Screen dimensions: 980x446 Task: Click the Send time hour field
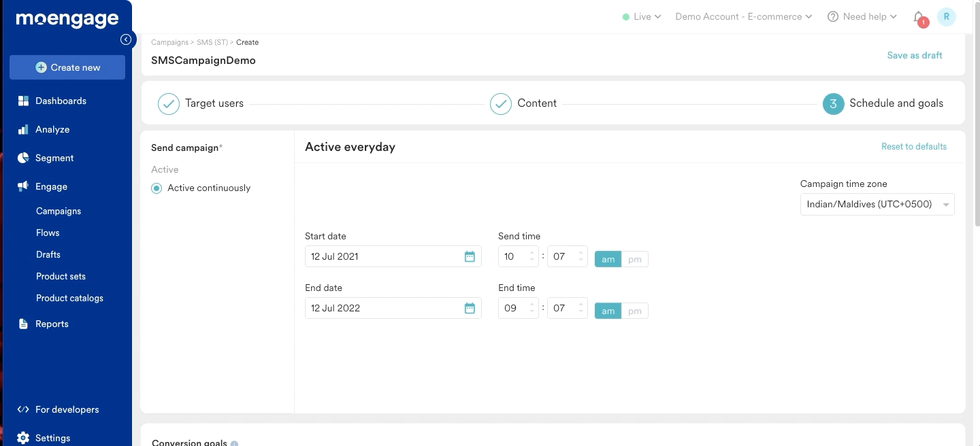pos(518,256)
